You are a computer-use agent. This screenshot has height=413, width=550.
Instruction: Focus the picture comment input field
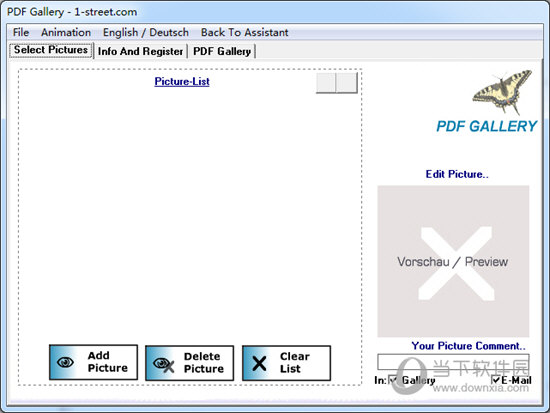click(453, 361)
